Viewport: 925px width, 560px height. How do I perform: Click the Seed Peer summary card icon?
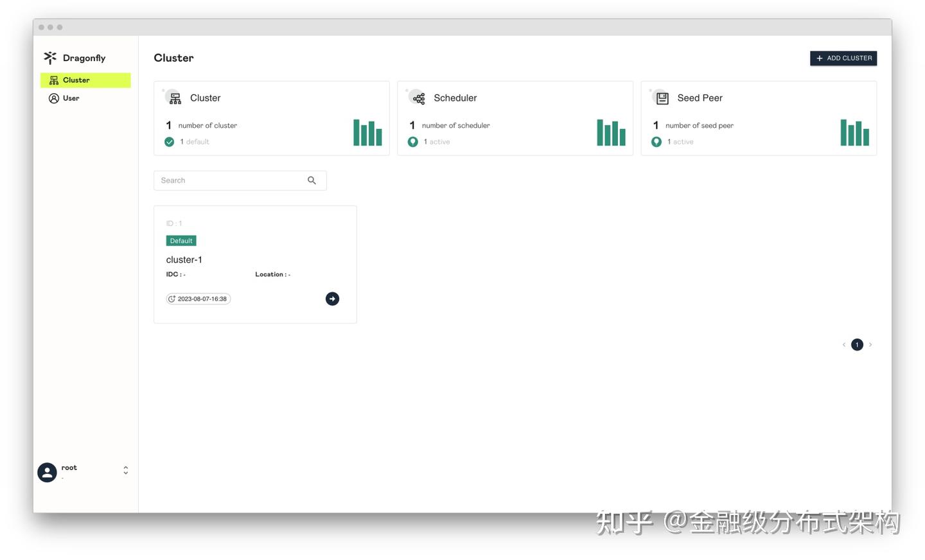point(662,98)
